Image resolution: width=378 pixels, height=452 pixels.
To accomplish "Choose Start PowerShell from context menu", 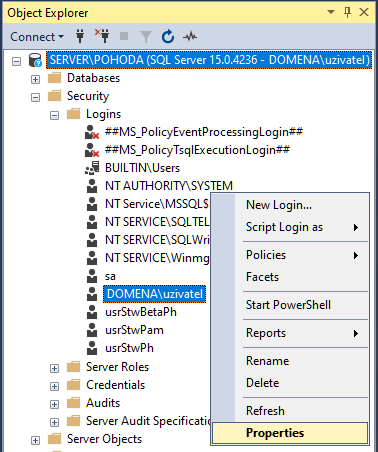I will point(290,305).
